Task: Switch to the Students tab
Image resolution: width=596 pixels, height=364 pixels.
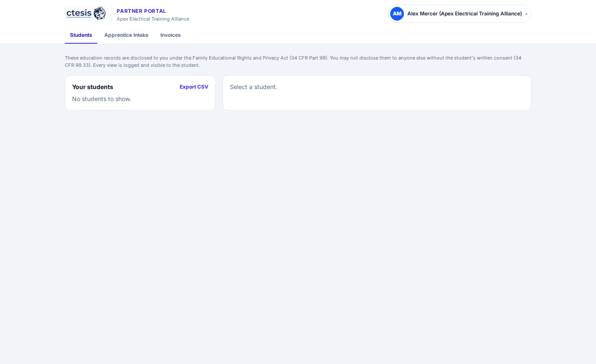Action: tap(81, 35)
